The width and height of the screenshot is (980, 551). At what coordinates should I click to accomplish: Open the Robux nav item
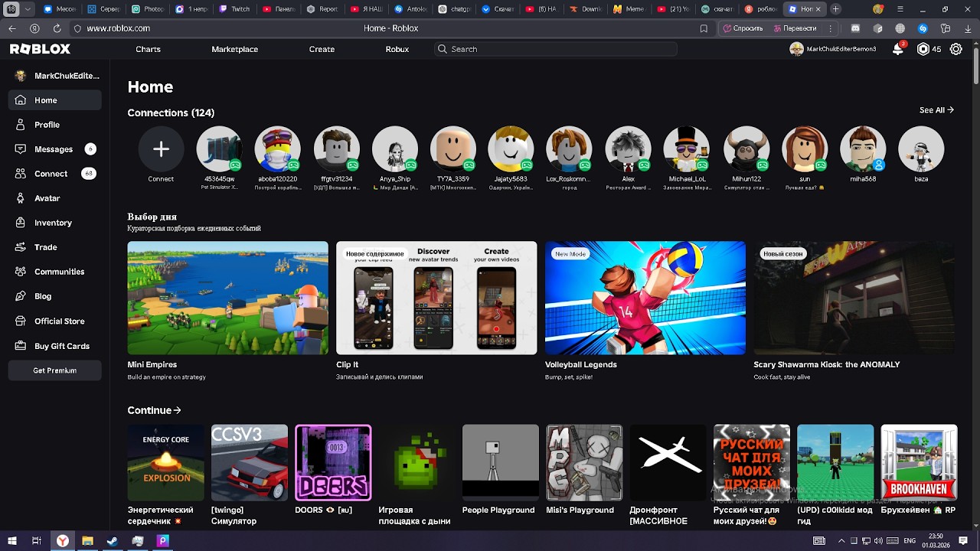397,49
